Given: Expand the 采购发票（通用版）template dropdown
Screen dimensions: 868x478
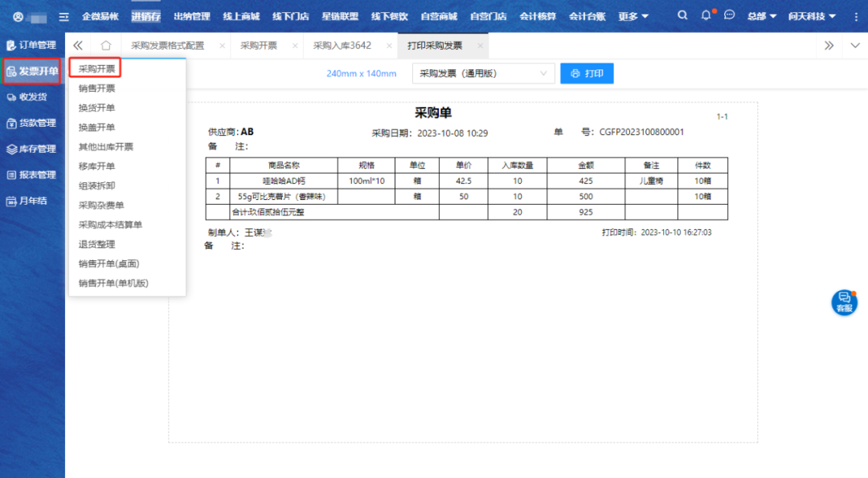Looking at the screenshot, I should pos(483,74).
